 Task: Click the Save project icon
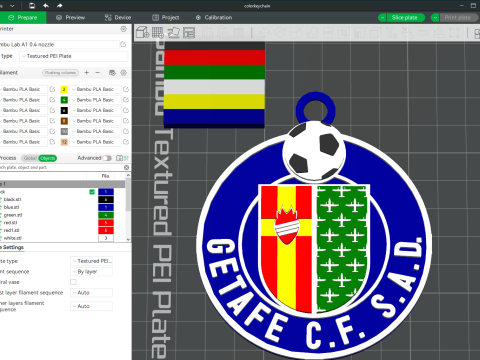click(x=32, y=6)
